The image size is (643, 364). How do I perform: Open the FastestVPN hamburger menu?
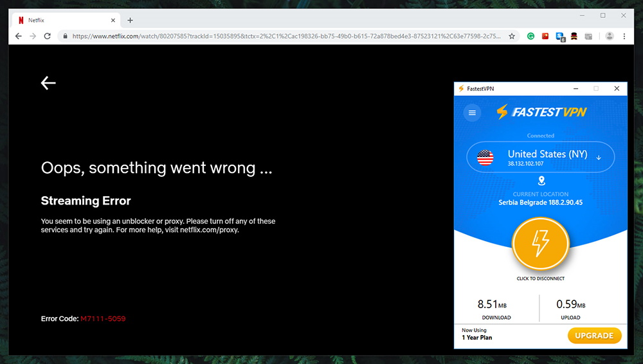472,113
